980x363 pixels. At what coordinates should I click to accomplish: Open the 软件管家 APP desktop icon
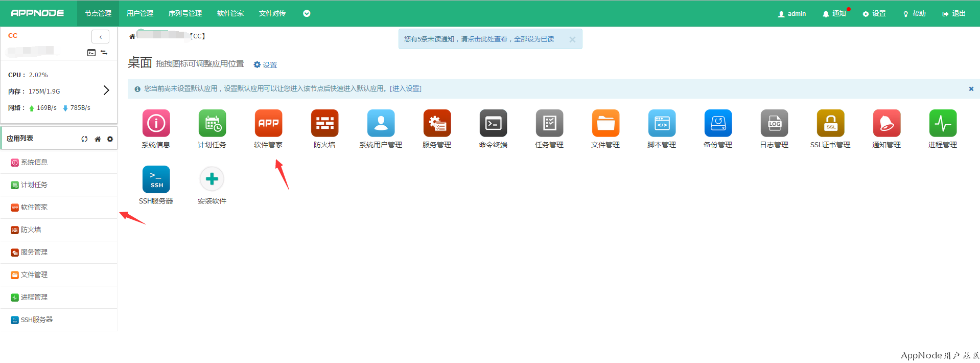pyautogui.click(x=268, y=123)
